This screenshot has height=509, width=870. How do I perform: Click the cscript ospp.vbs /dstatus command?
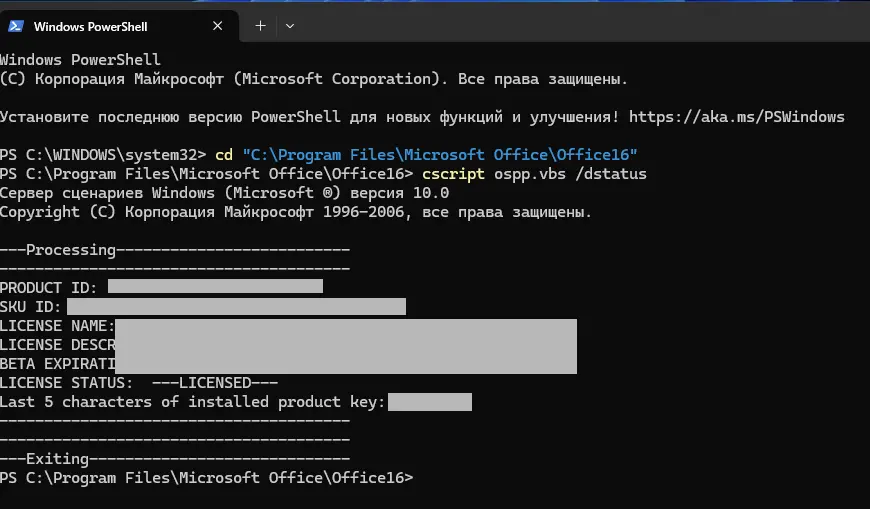pos(534,174)
